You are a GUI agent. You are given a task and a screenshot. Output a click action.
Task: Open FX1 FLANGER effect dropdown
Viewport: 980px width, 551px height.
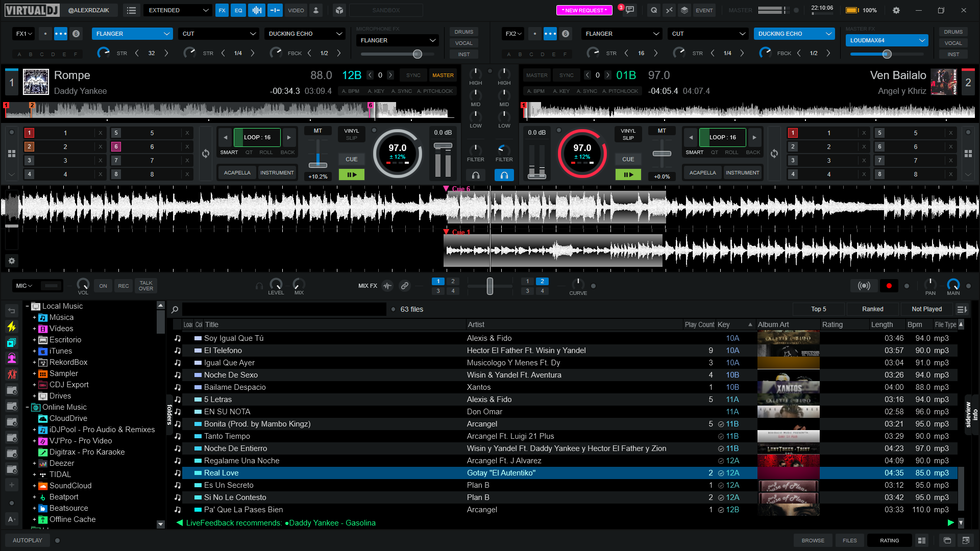tap(132, 34)
